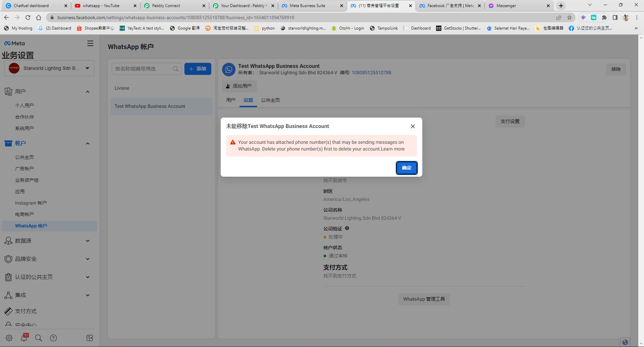Click the browser back arrow

6,17
